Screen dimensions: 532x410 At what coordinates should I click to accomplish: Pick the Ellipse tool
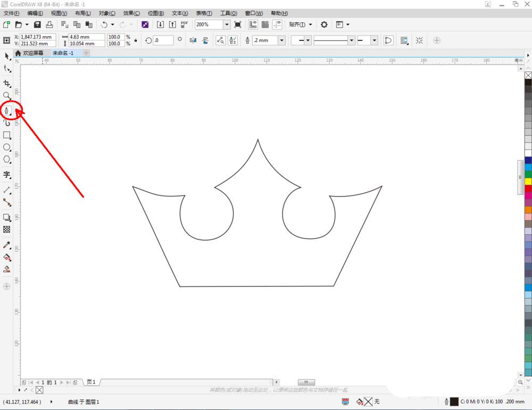[x=7, y=147]
